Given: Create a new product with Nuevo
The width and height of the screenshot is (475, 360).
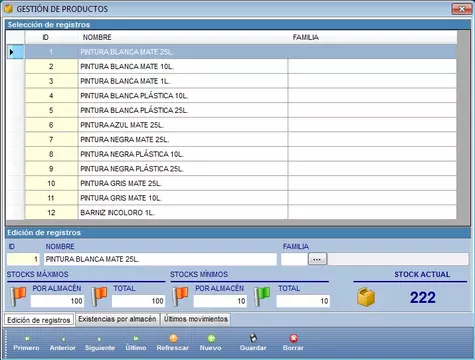Looking at the screenshot, I should [x=211, y=344].
